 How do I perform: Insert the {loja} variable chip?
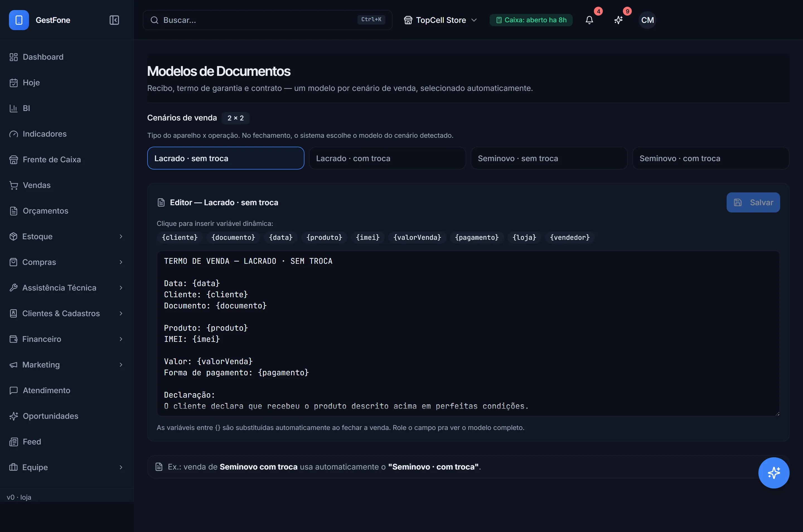point(524,238)
